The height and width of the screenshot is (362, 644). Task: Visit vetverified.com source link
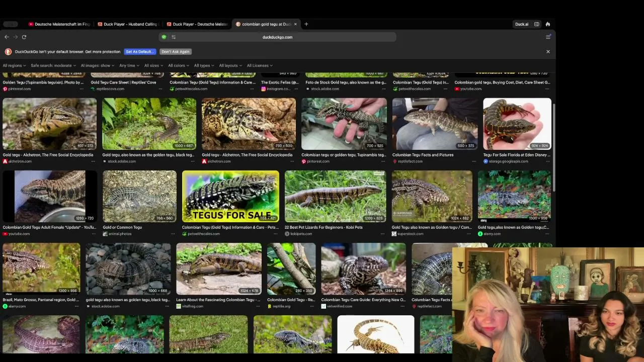coord(337,306)
